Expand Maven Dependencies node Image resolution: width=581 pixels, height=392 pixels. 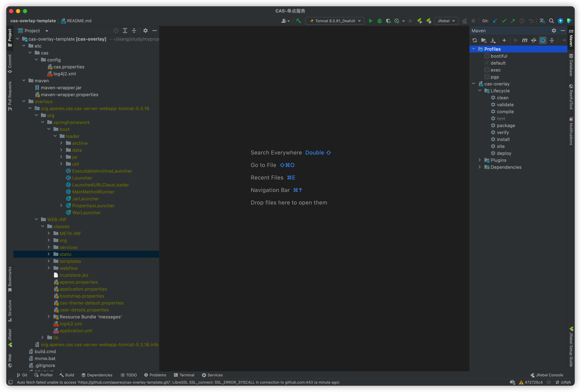coord(480,167)
